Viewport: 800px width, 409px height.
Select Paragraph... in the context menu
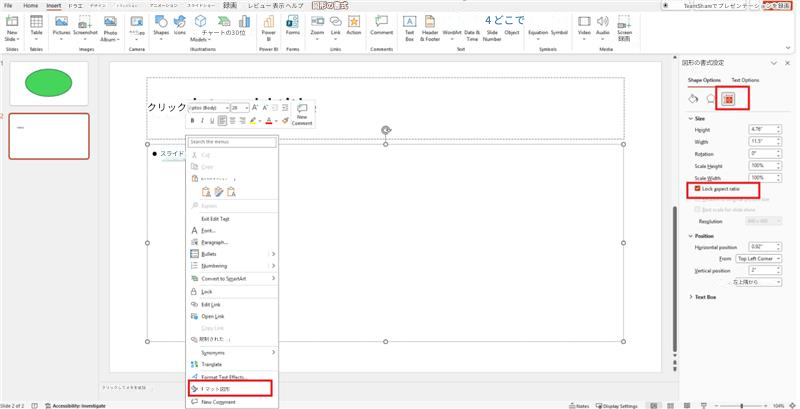point(232,242)
